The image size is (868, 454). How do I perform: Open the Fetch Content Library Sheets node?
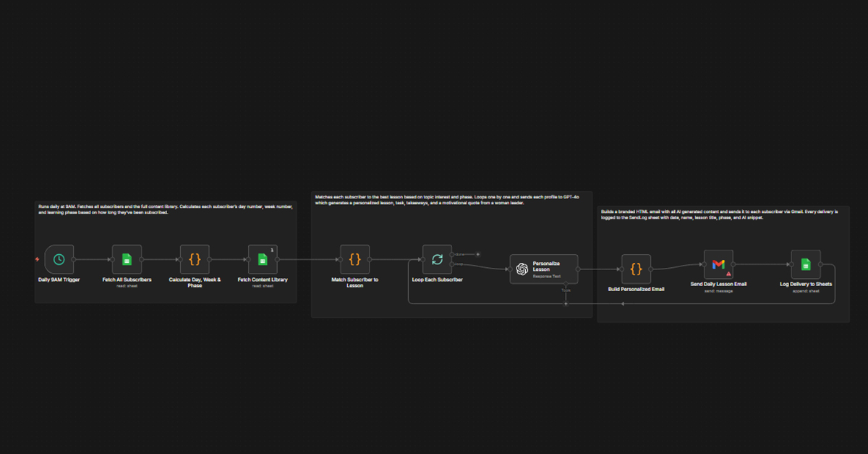263,259
